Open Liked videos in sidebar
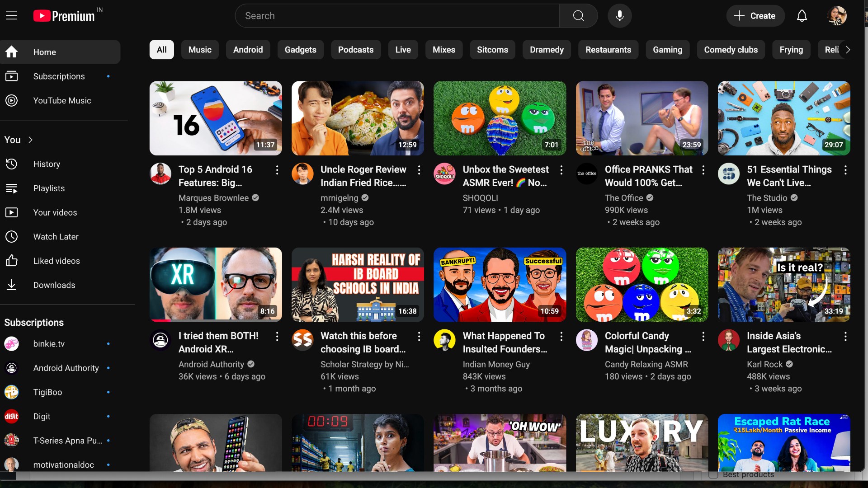Screen dimensions: 868x488 (x=56, y=261)
